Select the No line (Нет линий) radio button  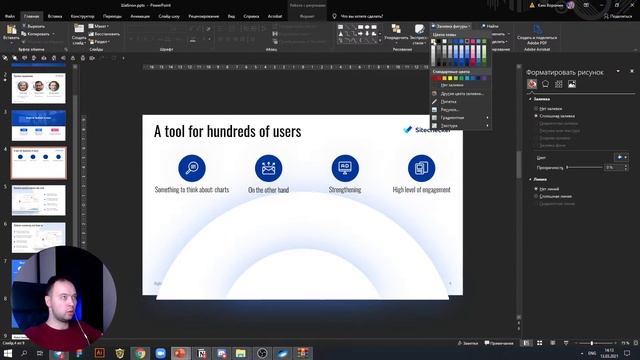pyautogui.click(x=536, y=189)
